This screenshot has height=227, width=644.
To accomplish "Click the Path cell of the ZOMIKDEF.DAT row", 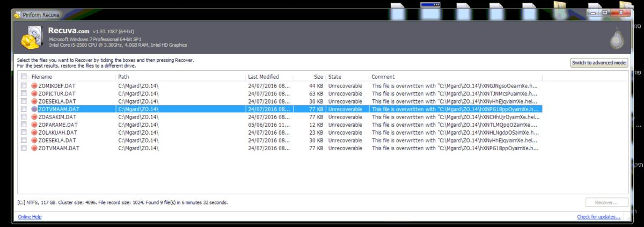I will pyautogui.click(x=138, y=86).
